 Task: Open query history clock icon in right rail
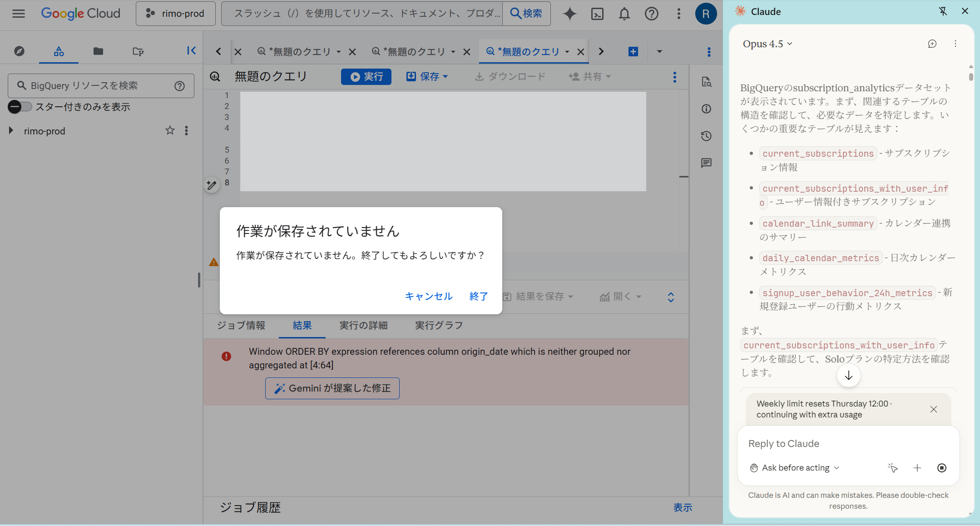pos(706,136)
